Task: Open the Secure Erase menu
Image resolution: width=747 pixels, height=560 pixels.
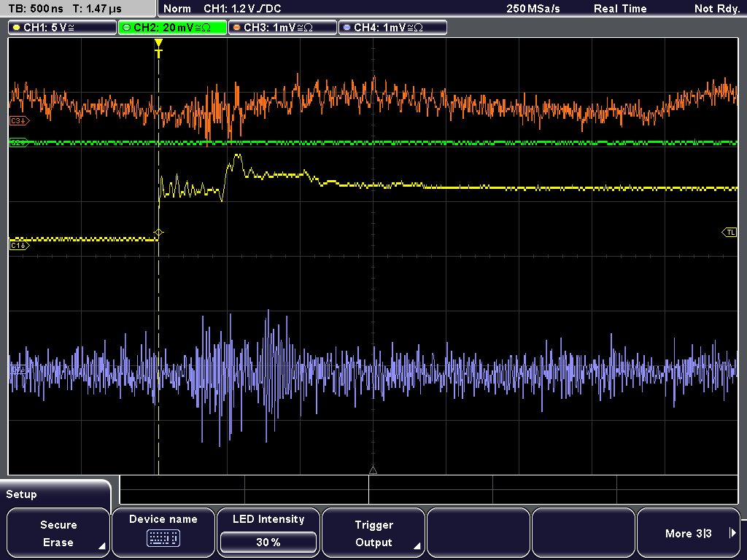Action: pos(58,533)
